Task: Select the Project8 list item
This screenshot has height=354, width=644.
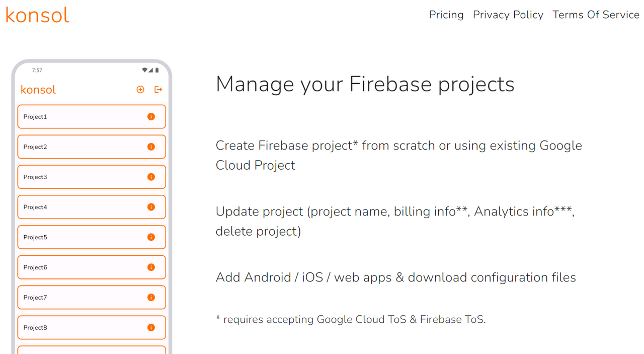Action: click(x=92, y=328)
